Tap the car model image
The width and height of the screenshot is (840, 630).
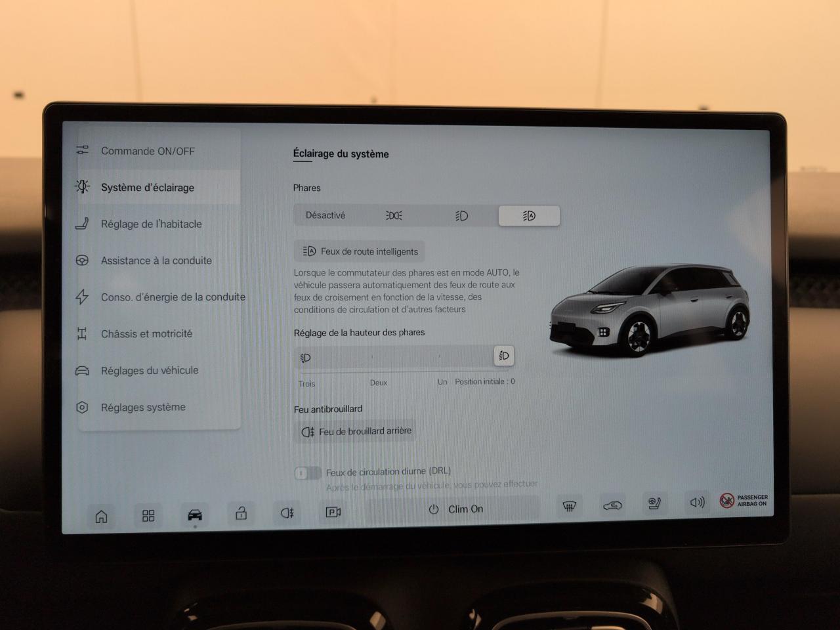(x=650, y=310)
